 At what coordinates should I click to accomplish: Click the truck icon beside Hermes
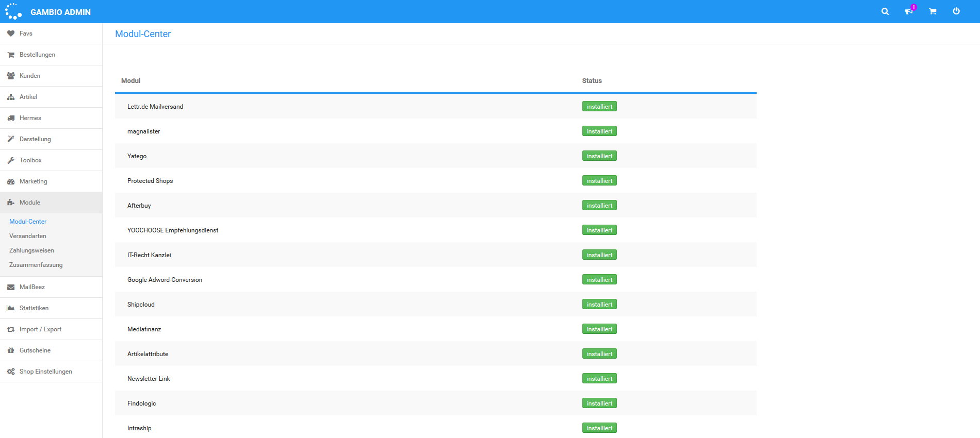click(x=11, y=118)
